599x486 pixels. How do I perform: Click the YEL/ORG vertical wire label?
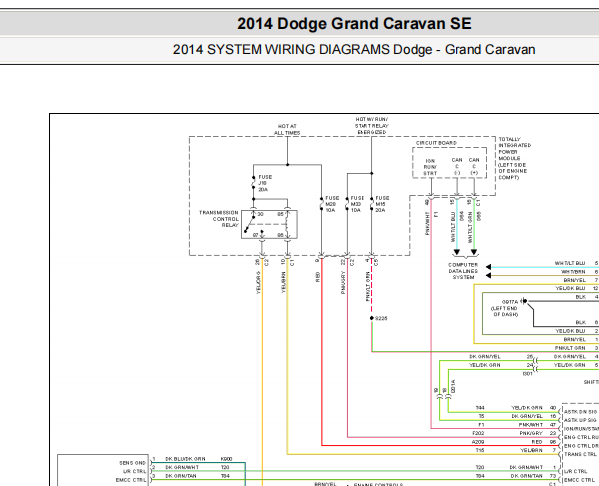258,283
